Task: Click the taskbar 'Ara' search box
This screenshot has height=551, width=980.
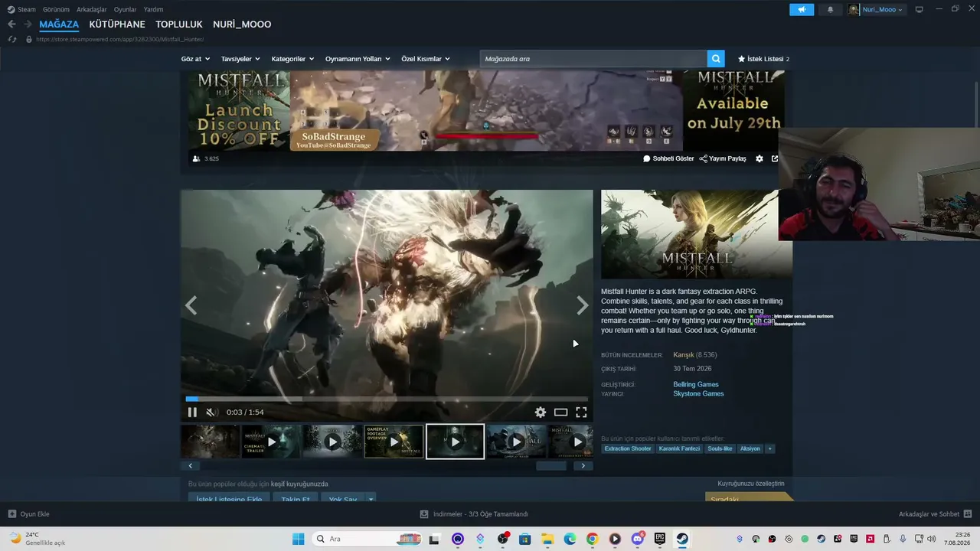Action: 367,539
